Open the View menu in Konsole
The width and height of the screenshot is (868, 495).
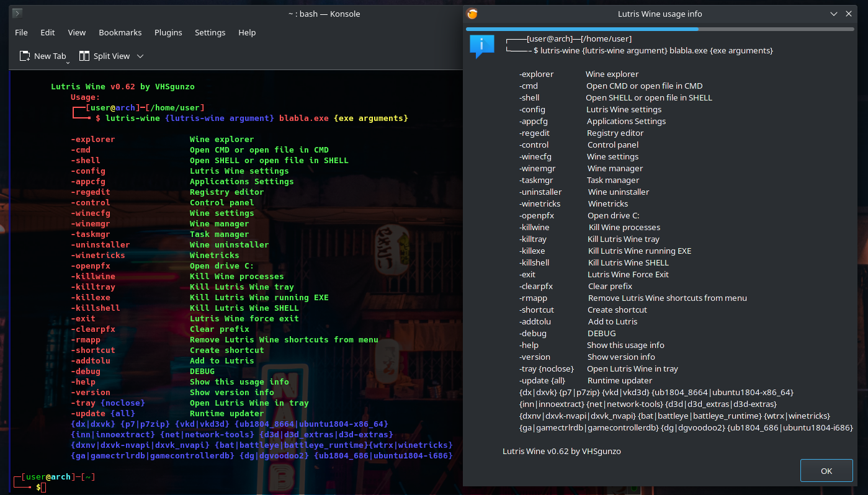(77, 32)
